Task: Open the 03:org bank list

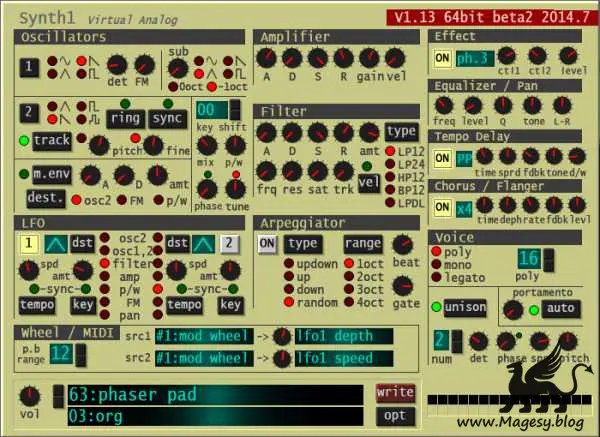Action: click(x=215, y=416)
